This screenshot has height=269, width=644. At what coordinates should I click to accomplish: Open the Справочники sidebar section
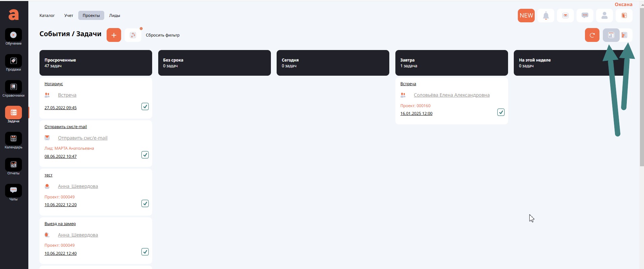[13, 87]
